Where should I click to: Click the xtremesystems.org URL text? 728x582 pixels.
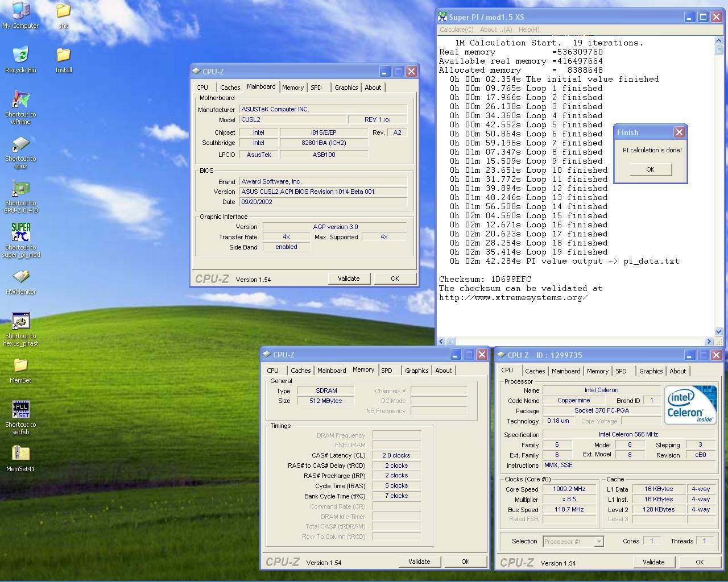[x=514, y=297]
